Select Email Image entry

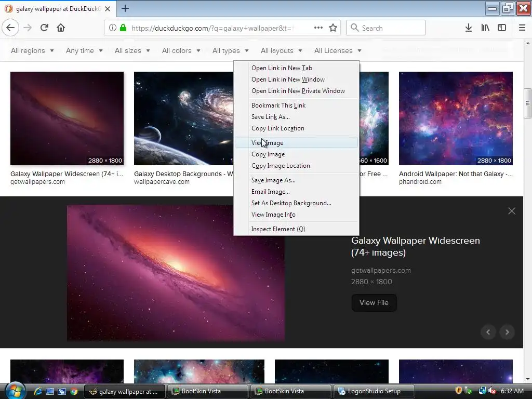click(296, 192)
